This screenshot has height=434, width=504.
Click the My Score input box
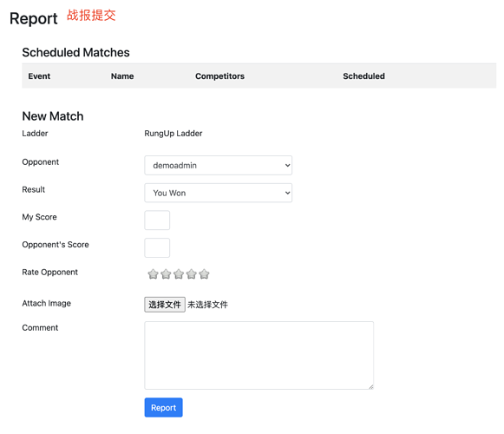click(x=157, y=220)
